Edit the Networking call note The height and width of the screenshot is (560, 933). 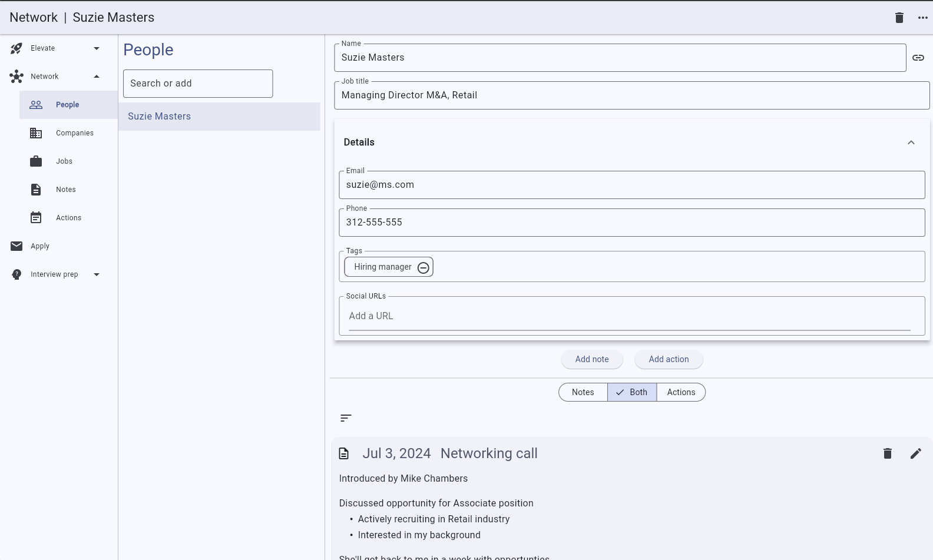pos(915,453)
